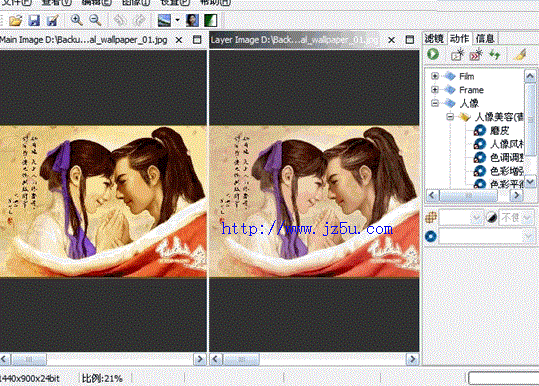Image resolution: width=539 pixels, height=386 pixels.
Task: Click the action tree's scroll right arrow
Action: point(516,196)
